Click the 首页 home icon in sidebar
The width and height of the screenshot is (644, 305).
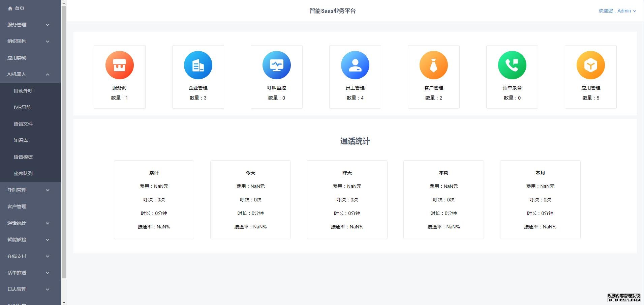(10, 8)
